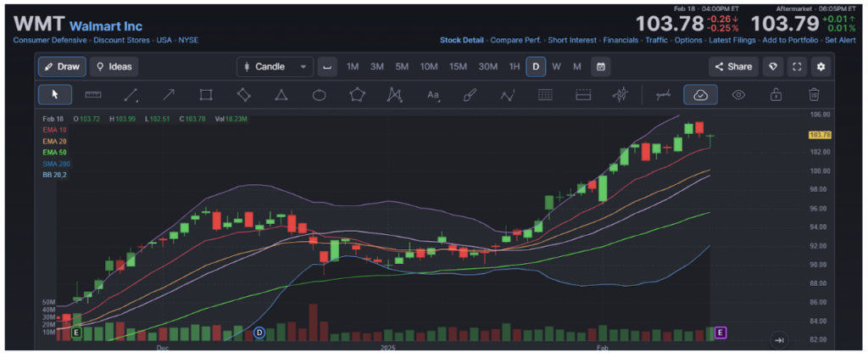Viewport: 868px width, 358px height.
Task: Switch to 10M interval
Action: pyautogui.click(x=429, y=66)
